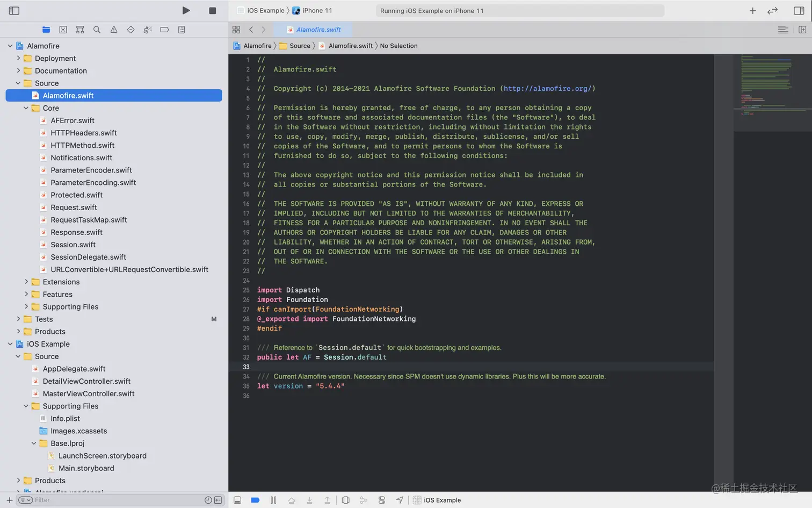Open the http://alamofire.org/ link

click(x=547, y=89)
